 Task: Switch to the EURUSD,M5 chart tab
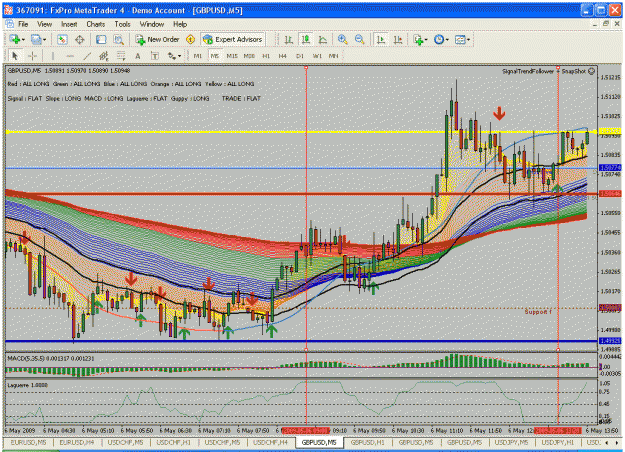click(x=28, y=442)
